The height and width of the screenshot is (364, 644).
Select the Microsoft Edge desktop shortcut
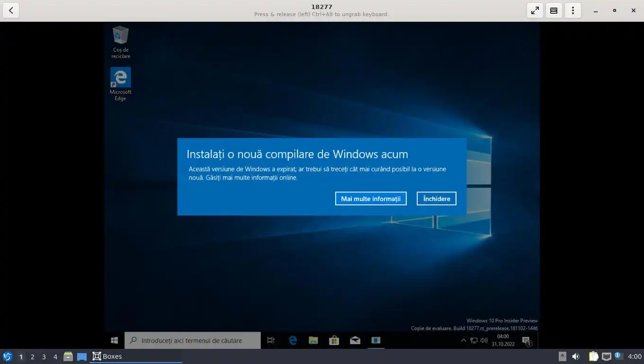coord(121,84)
